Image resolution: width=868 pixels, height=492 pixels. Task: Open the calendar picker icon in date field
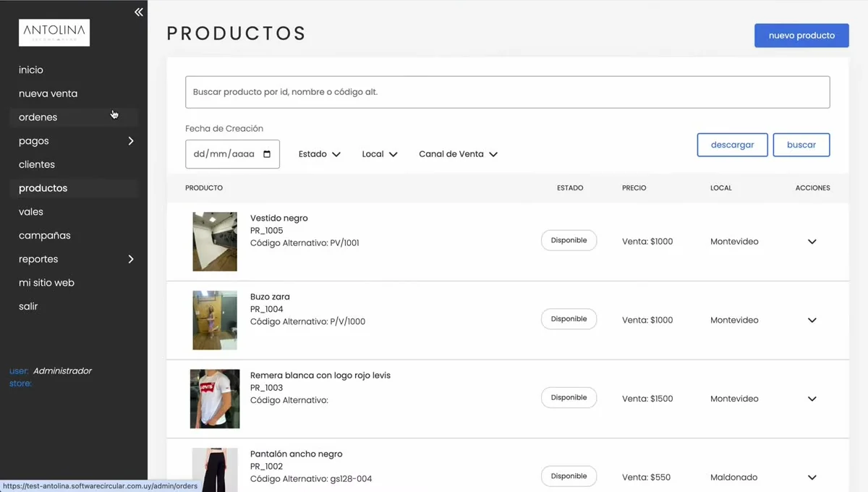(267, 154)
